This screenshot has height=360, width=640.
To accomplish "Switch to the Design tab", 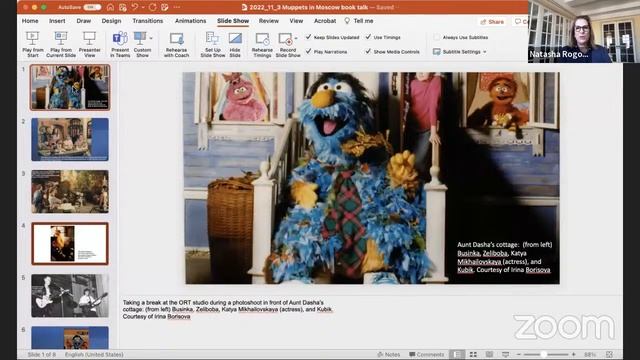I will coord(111,21).
